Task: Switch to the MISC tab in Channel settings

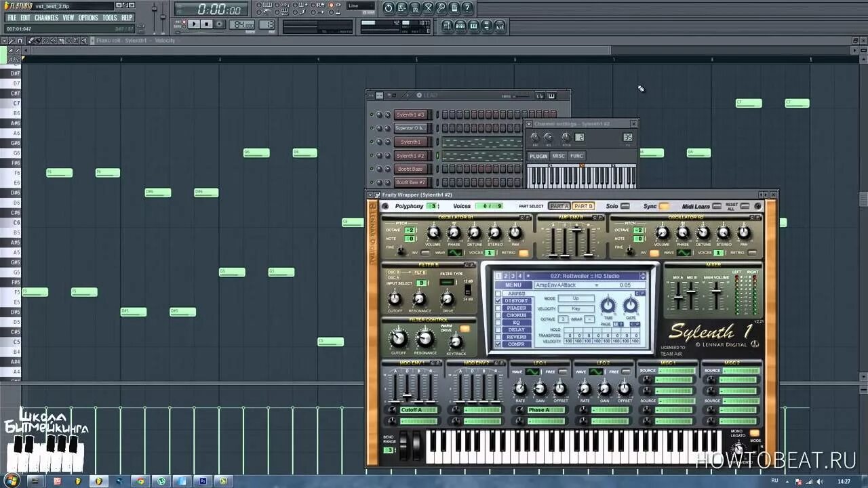Action: coord(558,156)
